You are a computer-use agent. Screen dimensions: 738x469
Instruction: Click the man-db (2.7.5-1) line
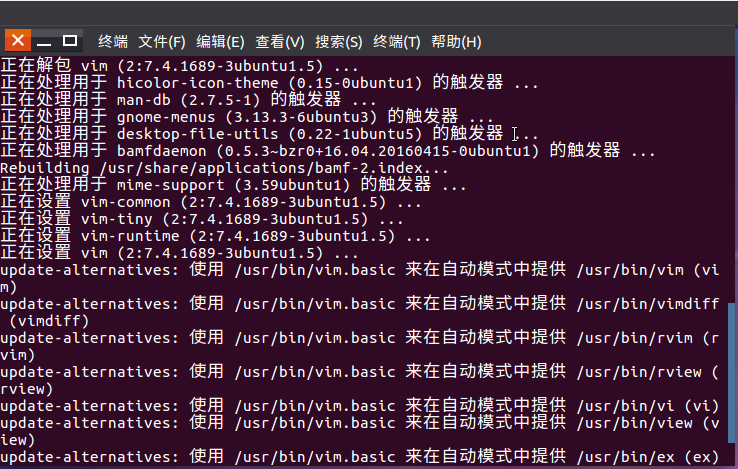click(188, 100)
